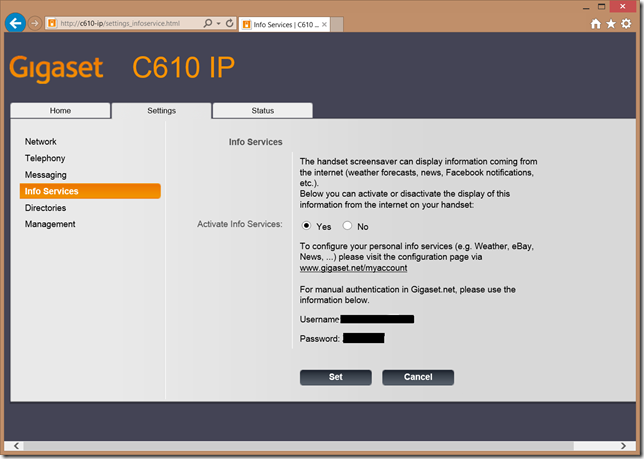Viewport: 644px width, 459px height.
Task: Close the Info Services browser tab
Action: [324, 25]
